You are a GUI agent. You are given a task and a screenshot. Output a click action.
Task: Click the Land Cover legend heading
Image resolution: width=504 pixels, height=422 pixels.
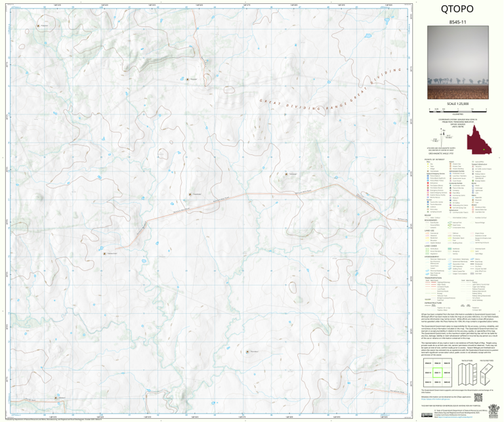tap(430, 246)
